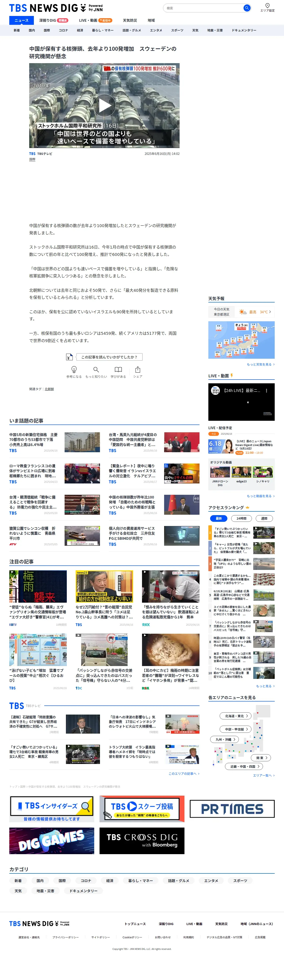Click the TBS logo beside TBSテレビ under the video
This screenshot has height=980, width=284.
(x=32, y=154)
